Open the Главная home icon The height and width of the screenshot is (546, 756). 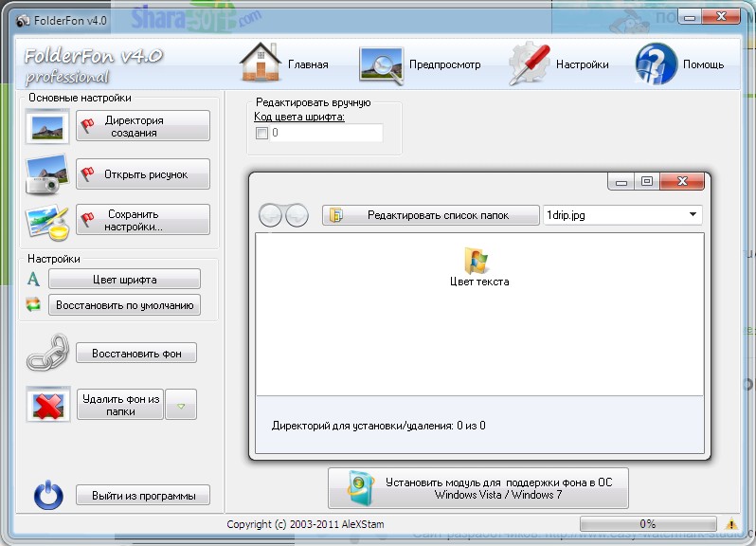click(x=261, y=63)
